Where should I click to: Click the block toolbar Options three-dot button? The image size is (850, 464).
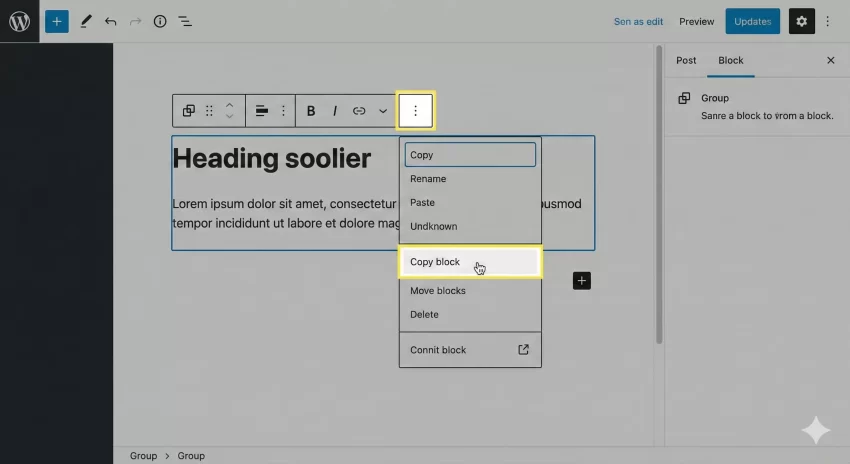pyautogui.click(x=415, y=111)
